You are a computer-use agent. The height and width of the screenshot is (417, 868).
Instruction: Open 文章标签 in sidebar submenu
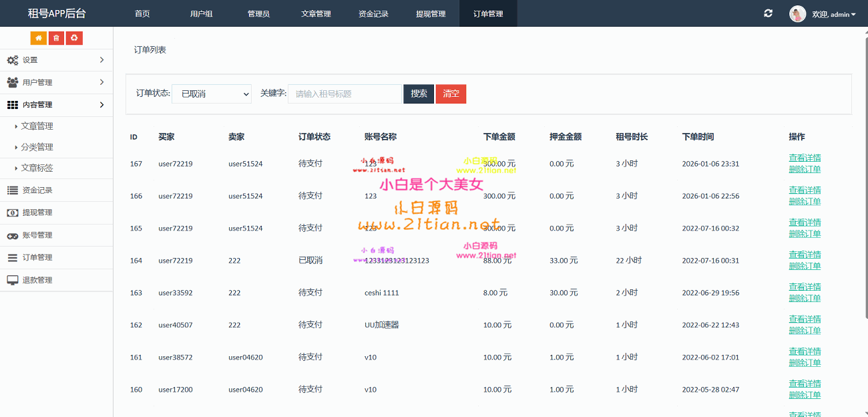tap(37, 168)
